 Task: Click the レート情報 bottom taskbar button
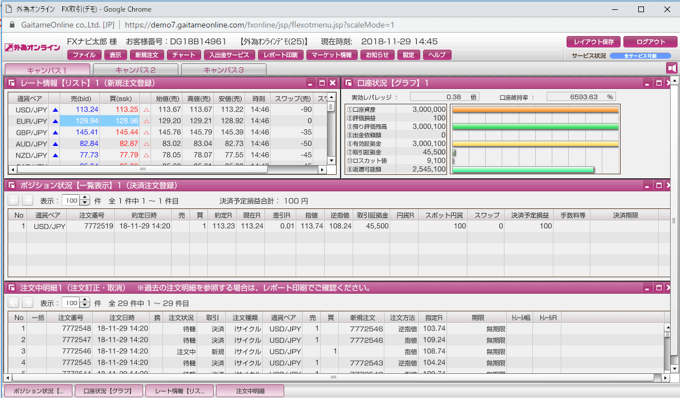pyautogui.click(x=179, y=391)
